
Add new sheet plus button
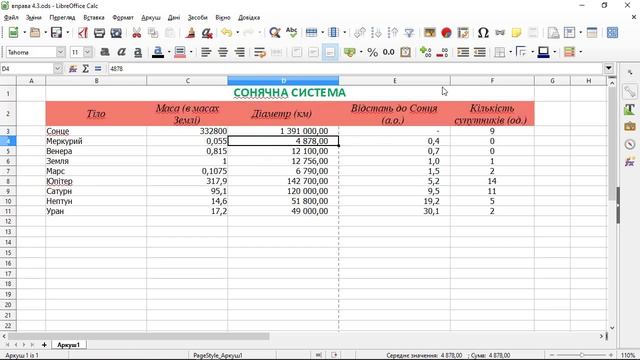[44, 345]
